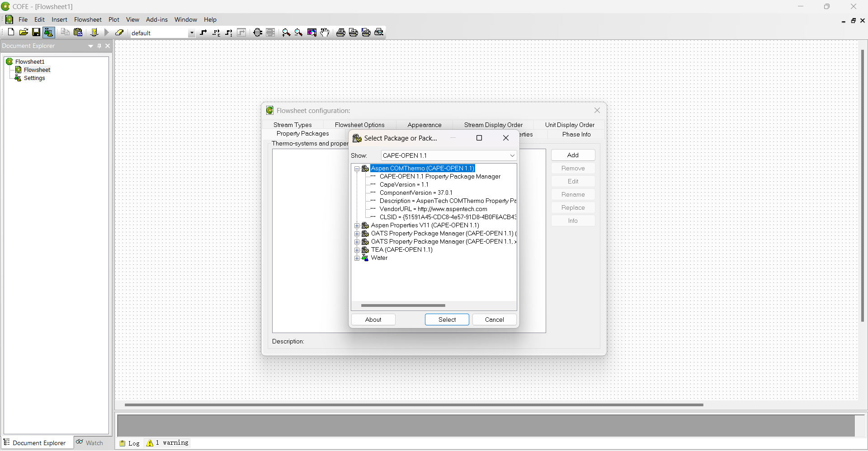Collapse the Aspen COMThermo tree node

pyautogui.click(x=357, y=169)
